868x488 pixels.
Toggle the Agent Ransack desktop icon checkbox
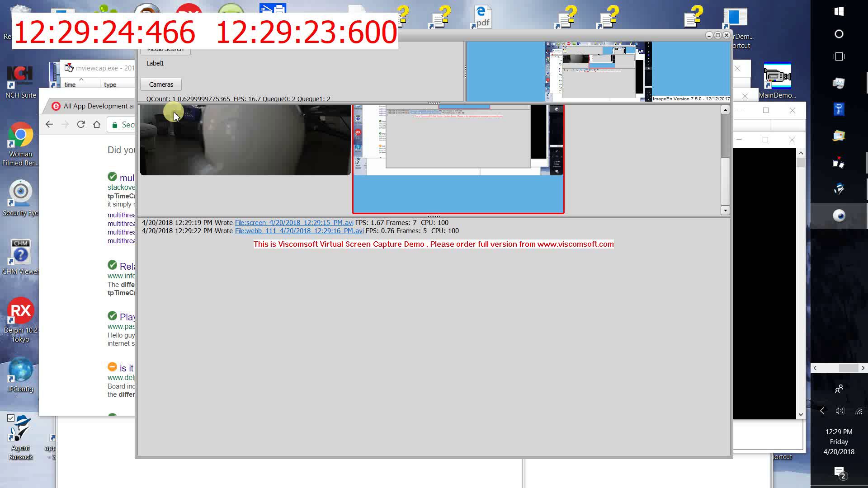(11, 418)
